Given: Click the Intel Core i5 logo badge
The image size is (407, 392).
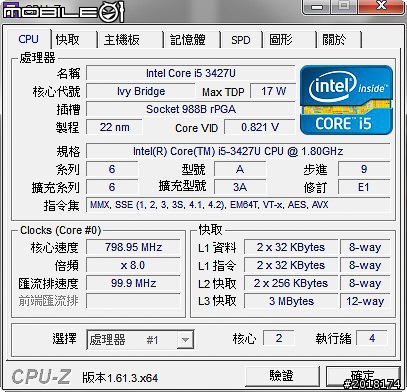Looking at the screenshot, I should click(346, 100).
